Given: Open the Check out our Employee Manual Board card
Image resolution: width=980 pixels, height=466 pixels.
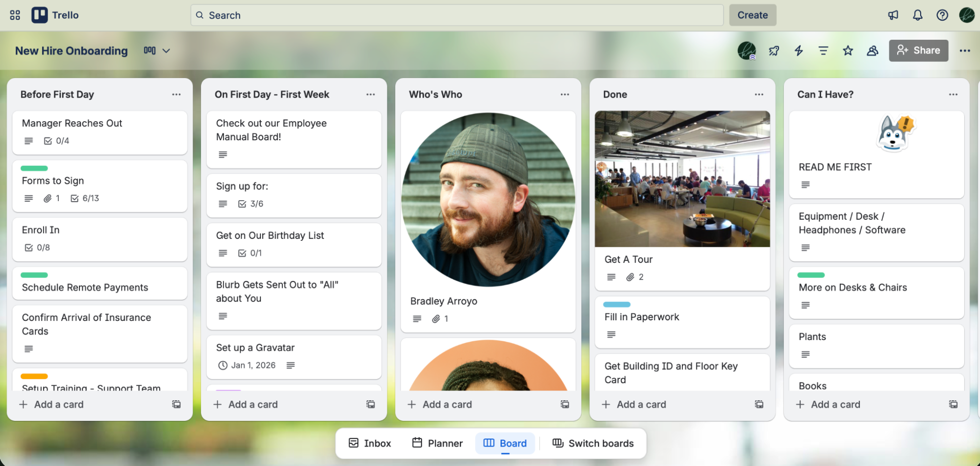Looking at the screenshot, I should click(294, 139).
